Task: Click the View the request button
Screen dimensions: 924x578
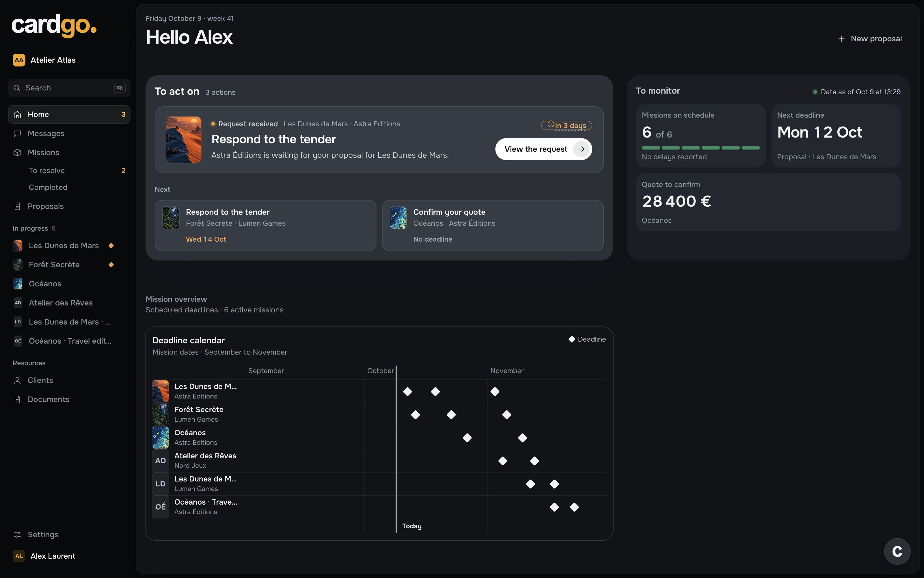Action: [543, 149]
